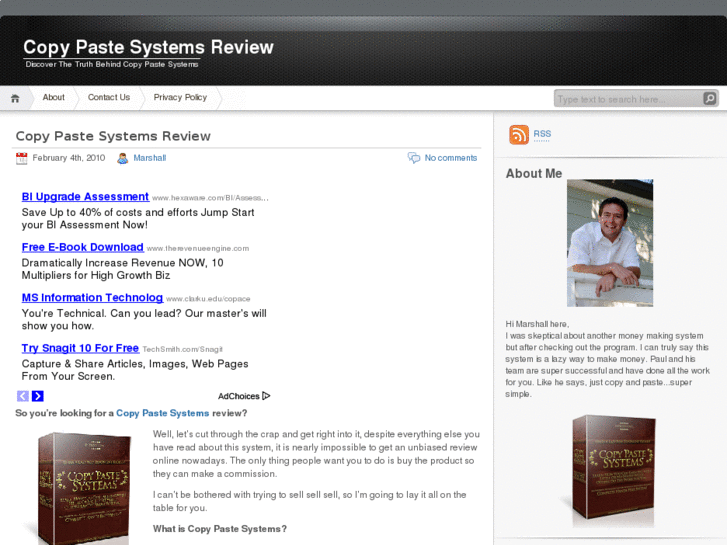Open the Privacy Policy page
This screenshot has width=727, height=545.
[x=180, y=97]
